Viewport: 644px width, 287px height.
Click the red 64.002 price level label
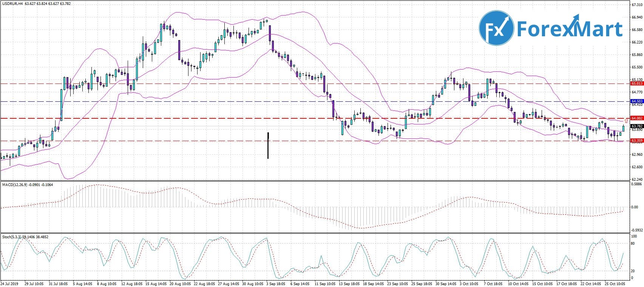tap(637, 118)
